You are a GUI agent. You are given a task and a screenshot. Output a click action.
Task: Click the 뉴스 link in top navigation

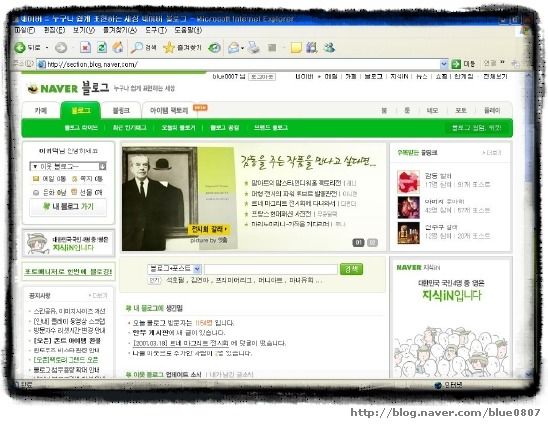421,76
